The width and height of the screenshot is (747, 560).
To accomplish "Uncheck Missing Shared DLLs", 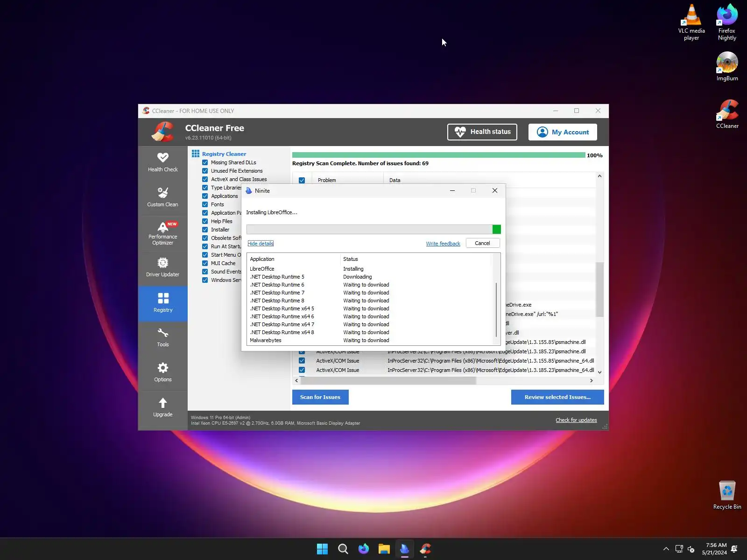I will [205, 162].
